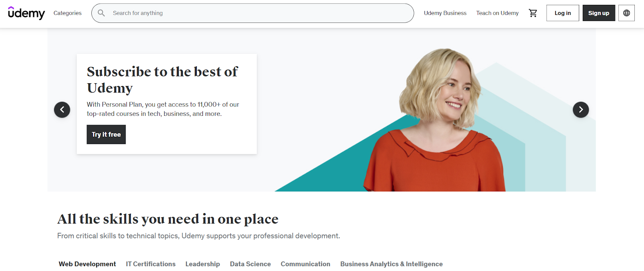The width and height of the screenshot is (644, 271).
Task: Click the Try it free button
Action: click(x=106, y=135)
